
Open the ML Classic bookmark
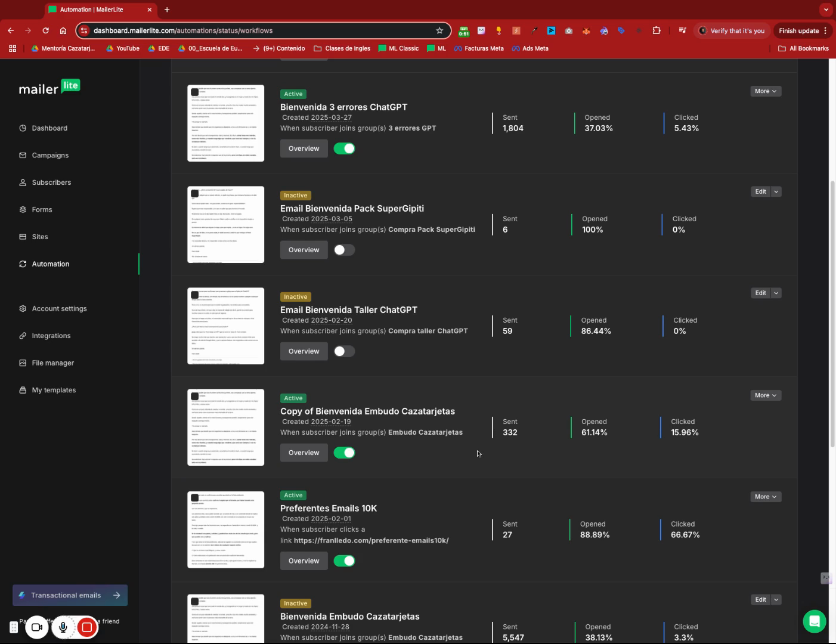(x=398, y=48)
